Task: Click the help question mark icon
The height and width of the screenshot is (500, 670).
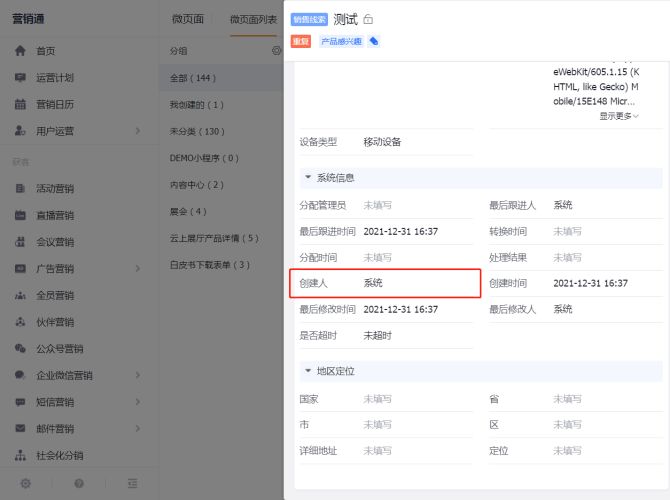Action: coord(79,483)
